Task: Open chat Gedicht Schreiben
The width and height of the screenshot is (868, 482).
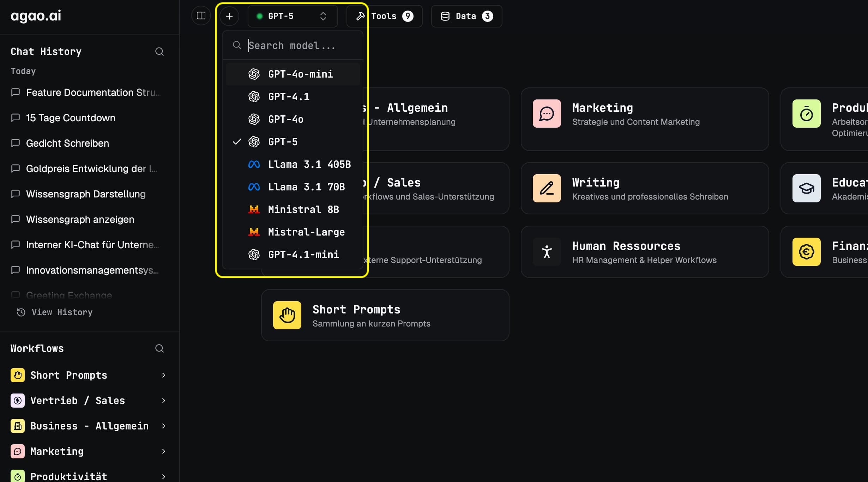Action: (x=86, y=143)
